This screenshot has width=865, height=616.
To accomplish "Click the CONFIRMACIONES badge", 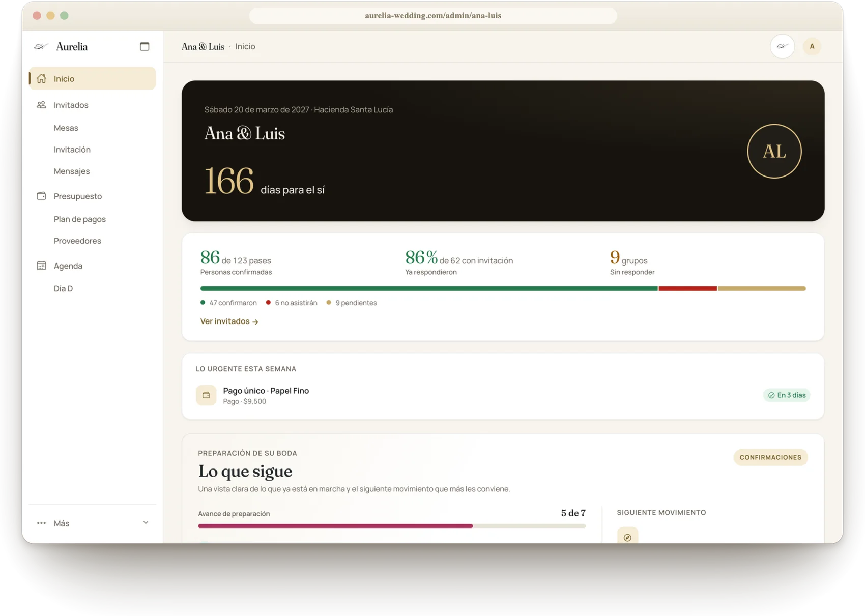I will pyautogui.click(x=770, y=457).
